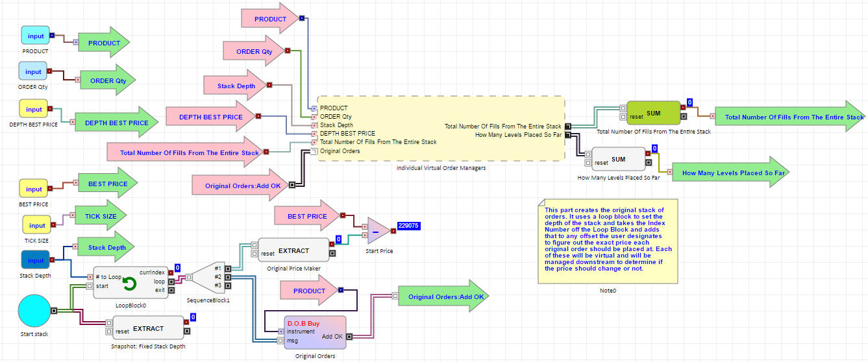Click the PRODUCT input block
Viewport: 868px width, 362px height.
35,36
